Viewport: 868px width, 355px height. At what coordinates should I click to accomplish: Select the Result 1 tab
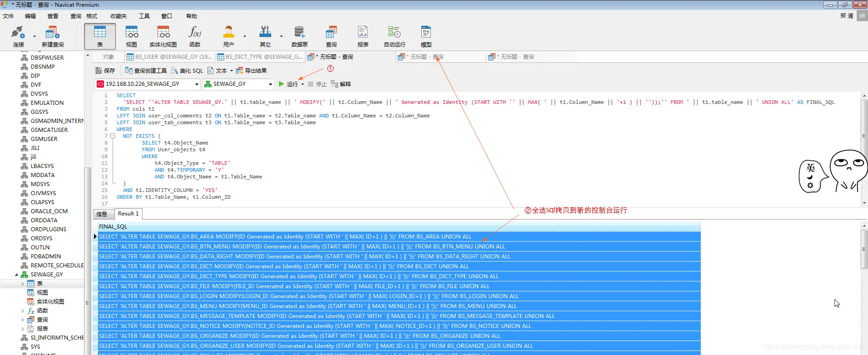click(128, 214)
